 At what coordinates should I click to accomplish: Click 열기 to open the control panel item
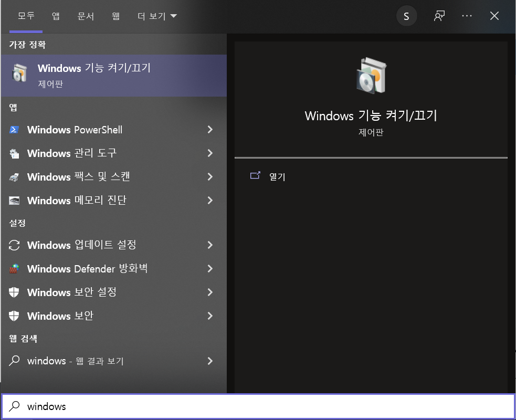pyautogui.click(x=277, y=177)
